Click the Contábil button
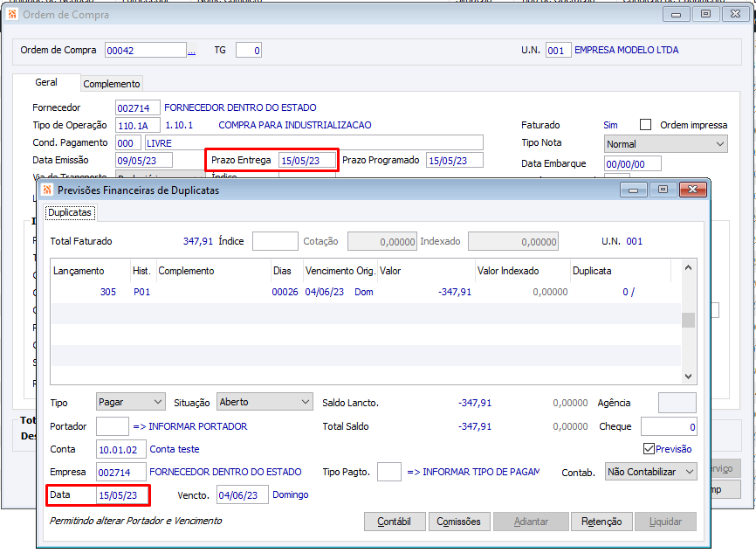 click(395, 522)
